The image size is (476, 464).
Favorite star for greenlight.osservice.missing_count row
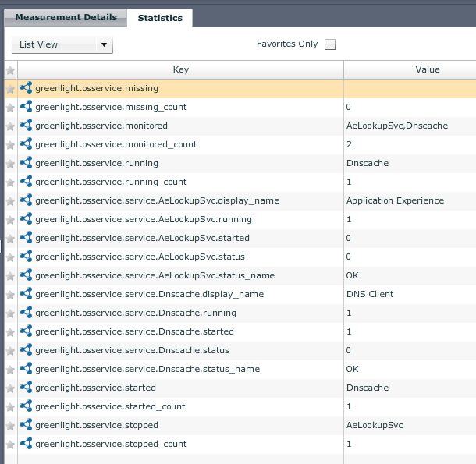10,107
